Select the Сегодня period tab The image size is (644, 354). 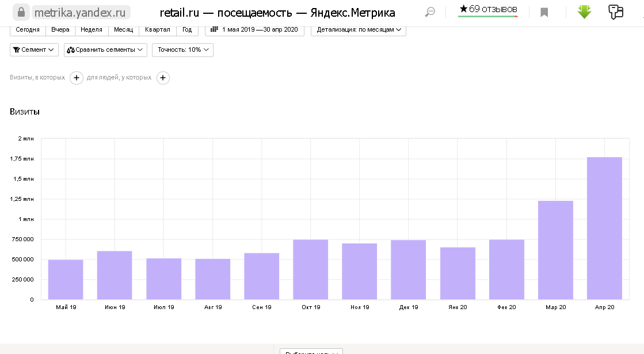click(28, 30)
